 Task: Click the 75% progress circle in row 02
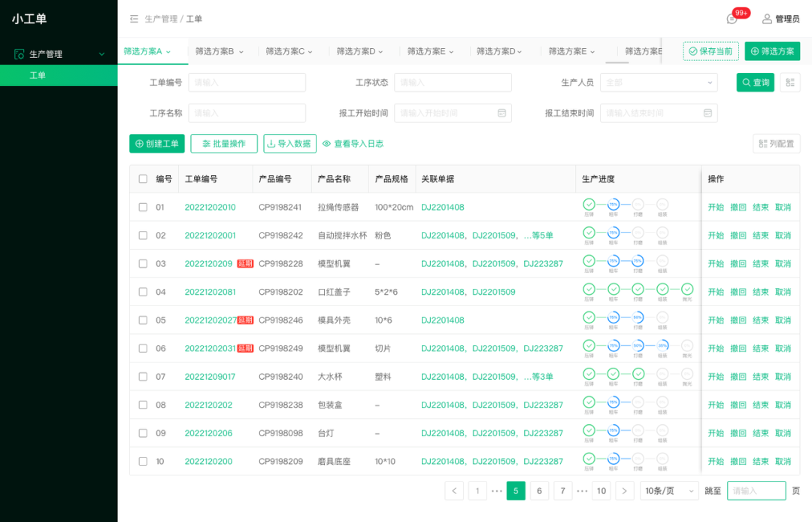(614, 232)
